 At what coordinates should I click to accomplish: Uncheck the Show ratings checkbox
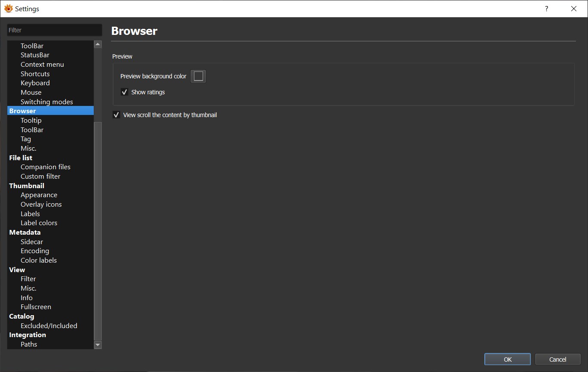point(125,92)
